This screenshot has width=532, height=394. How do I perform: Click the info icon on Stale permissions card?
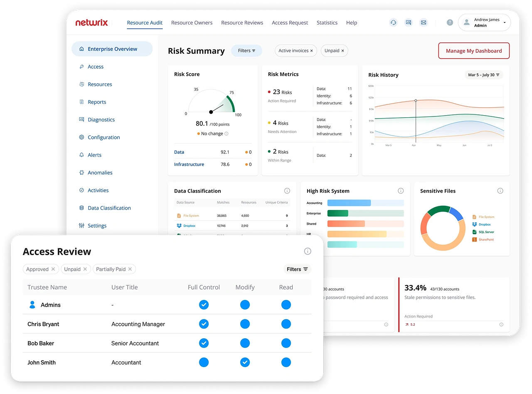[x=501, y=325]
